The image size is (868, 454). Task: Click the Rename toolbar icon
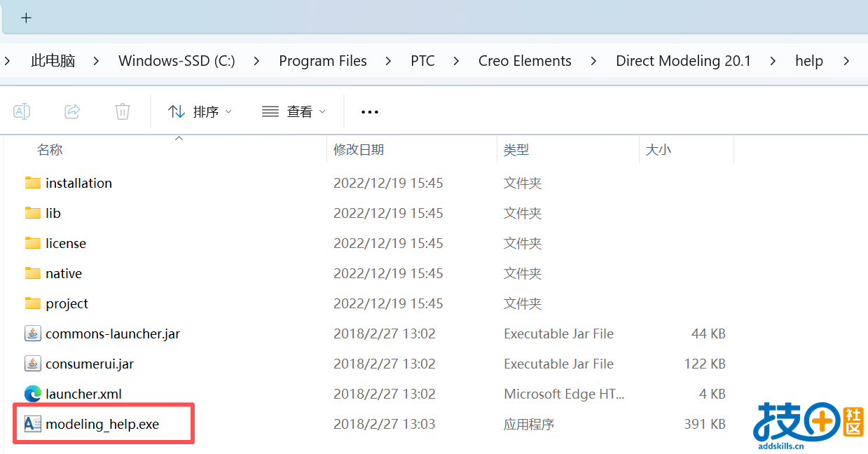(x=22, y=111)
